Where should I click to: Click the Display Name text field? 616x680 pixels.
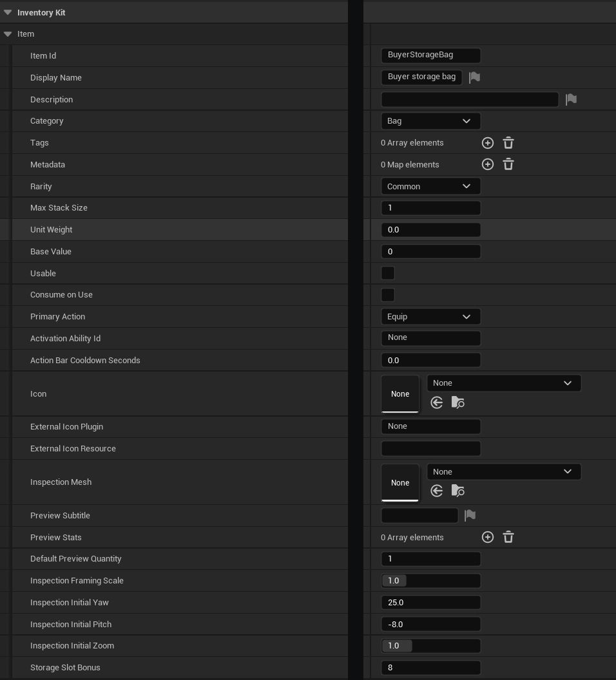point(421,77)
